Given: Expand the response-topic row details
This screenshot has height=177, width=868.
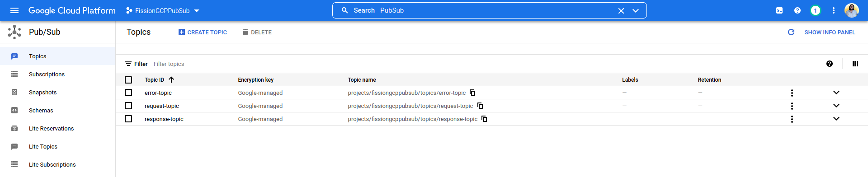Looking at the screenshot, I should (836, 119).
